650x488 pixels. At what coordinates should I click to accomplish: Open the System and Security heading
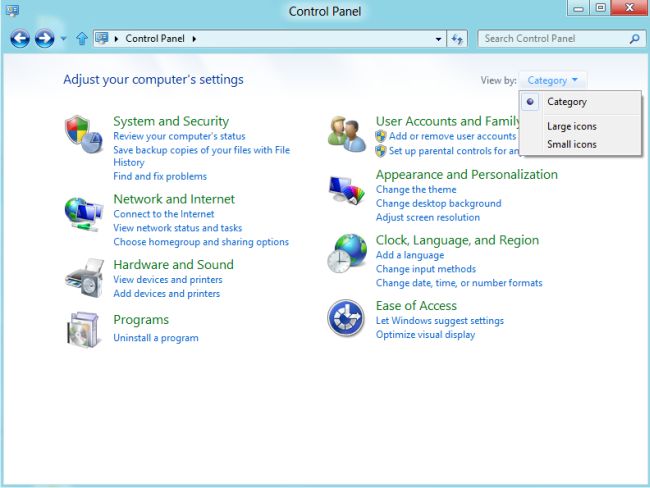pyautogui.click(x=171, y=121)
